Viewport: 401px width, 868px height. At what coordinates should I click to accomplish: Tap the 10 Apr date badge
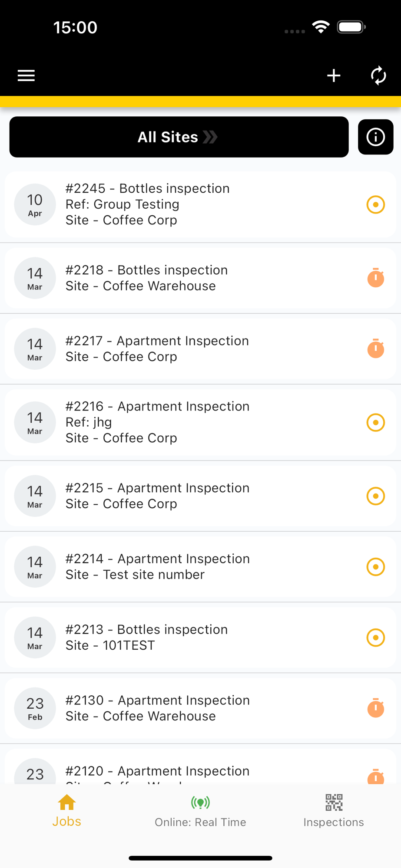click(35, 205)
